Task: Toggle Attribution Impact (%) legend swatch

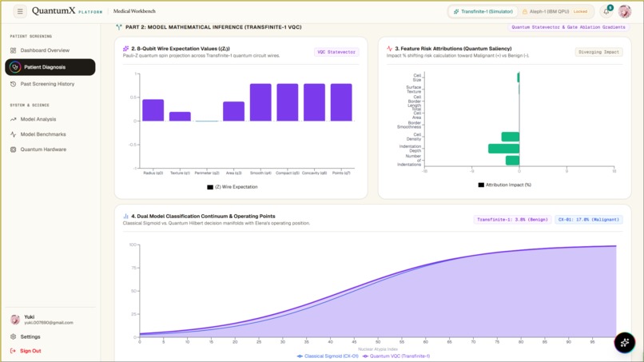Action: click(481, 185)
